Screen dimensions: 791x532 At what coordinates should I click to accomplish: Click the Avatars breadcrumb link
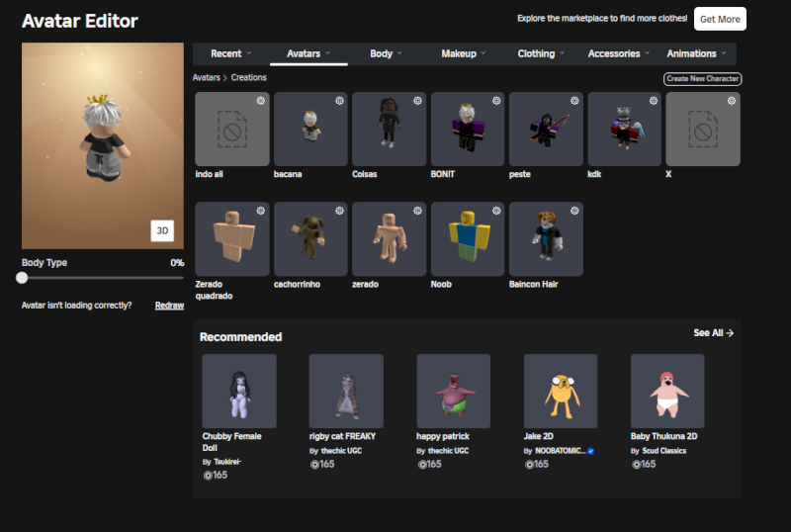pyautogui.click(x=207, y=78)
